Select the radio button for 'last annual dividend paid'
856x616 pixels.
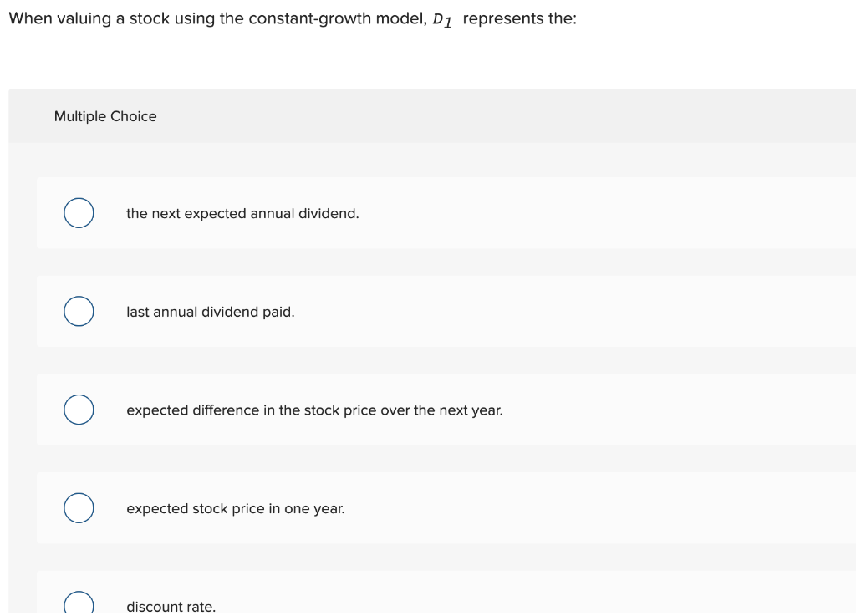(79, 311)
